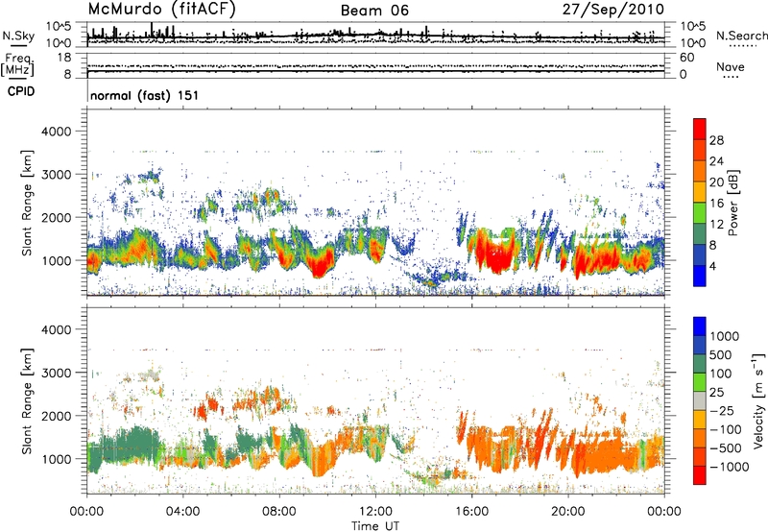This screenshot has width=768, height=532.
Task: Click the '16:00' time axis label
Action: (472, 512)
